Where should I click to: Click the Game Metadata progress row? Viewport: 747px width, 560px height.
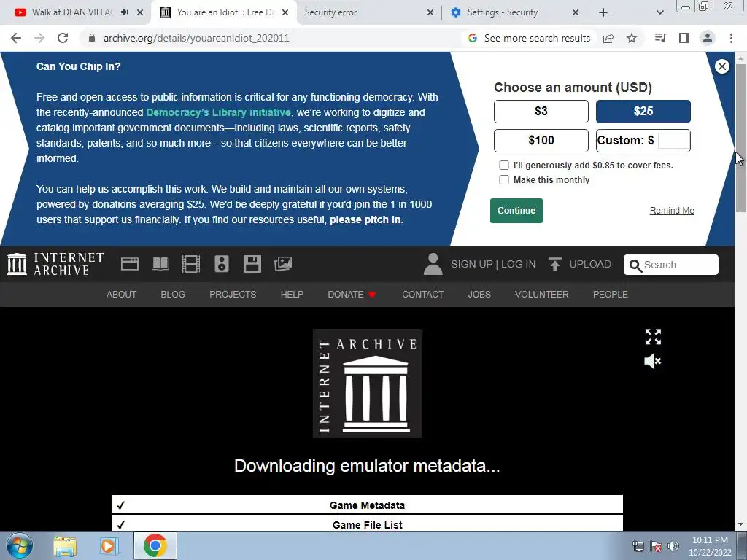pyautogui.click(x=368, y=505)
